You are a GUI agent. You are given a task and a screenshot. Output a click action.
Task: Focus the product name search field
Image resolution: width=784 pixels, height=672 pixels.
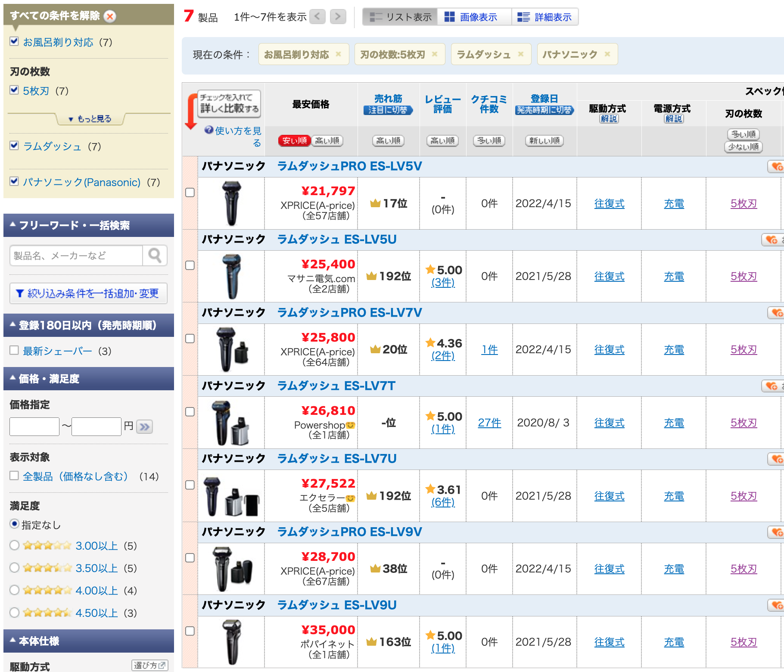tap(76, 255)
